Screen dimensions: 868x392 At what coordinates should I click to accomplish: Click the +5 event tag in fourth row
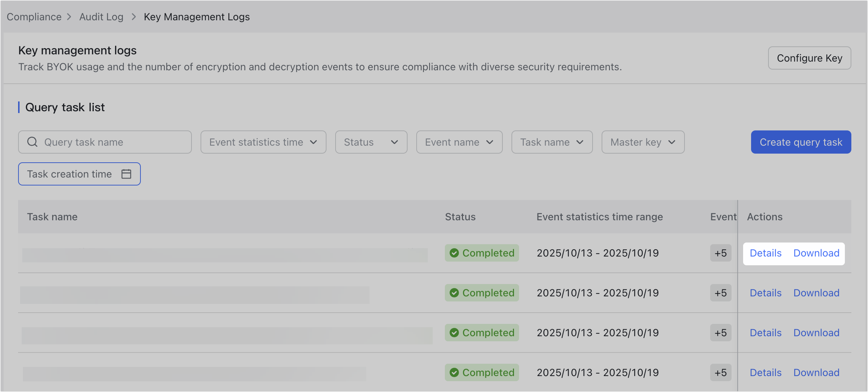(x=721, y=372)
